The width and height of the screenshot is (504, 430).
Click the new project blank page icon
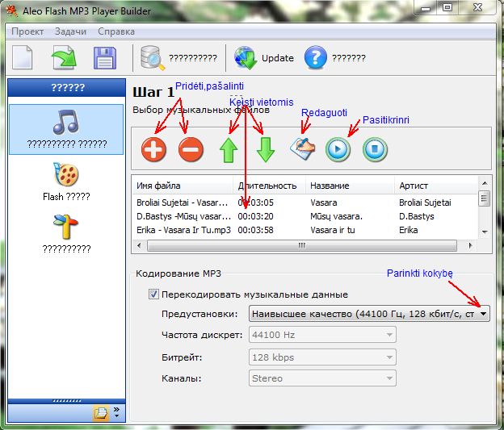22,58
